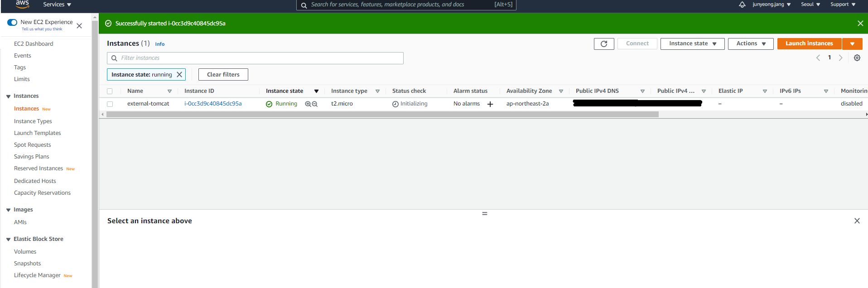The height and width of the screenshot is (288, 868).
Task: Open Volumes in sidebar
Action: 25,252
